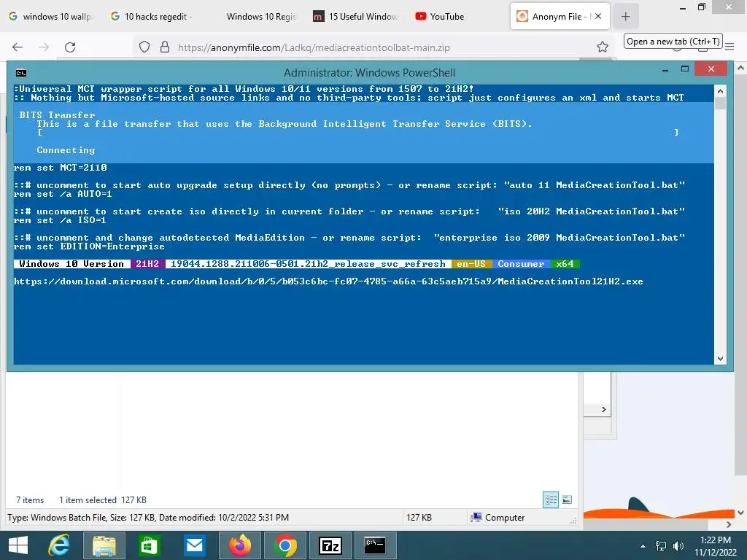Show hidden system tray icons

tap(643, 546)
